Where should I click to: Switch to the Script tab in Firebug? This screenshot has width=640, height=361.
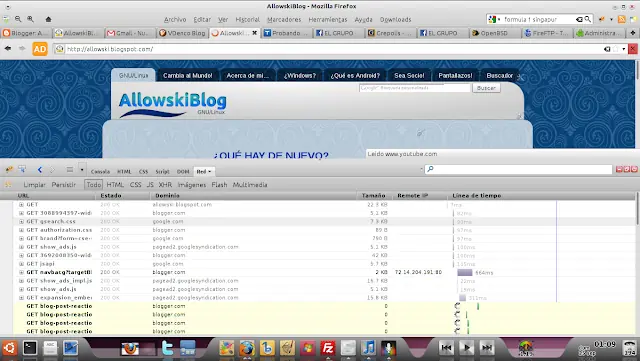click(x=162, y=172)
